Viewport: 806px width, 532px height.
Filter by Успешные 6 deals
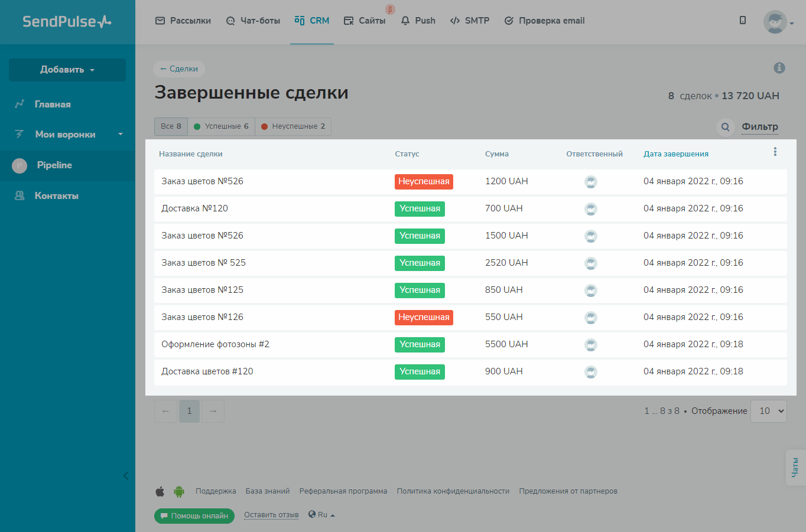(221, 126)
